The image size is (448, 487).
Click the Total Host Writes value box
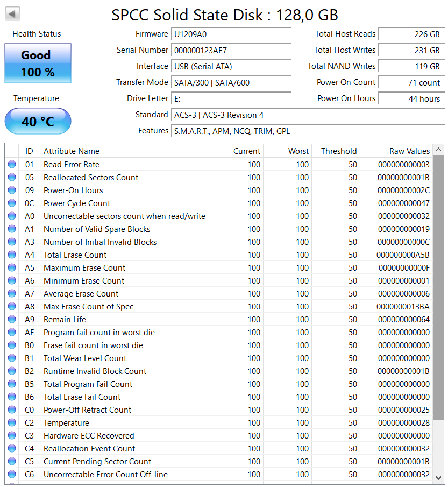tap(411, 51)
